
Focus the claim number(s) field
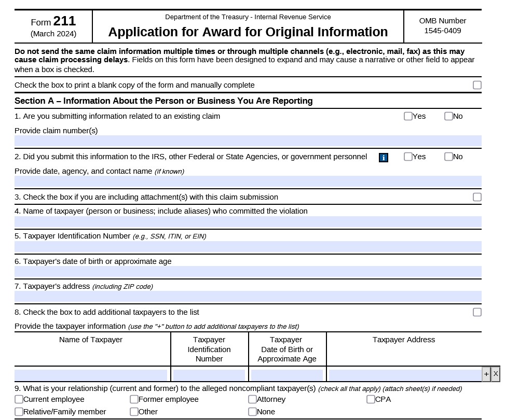248,141
